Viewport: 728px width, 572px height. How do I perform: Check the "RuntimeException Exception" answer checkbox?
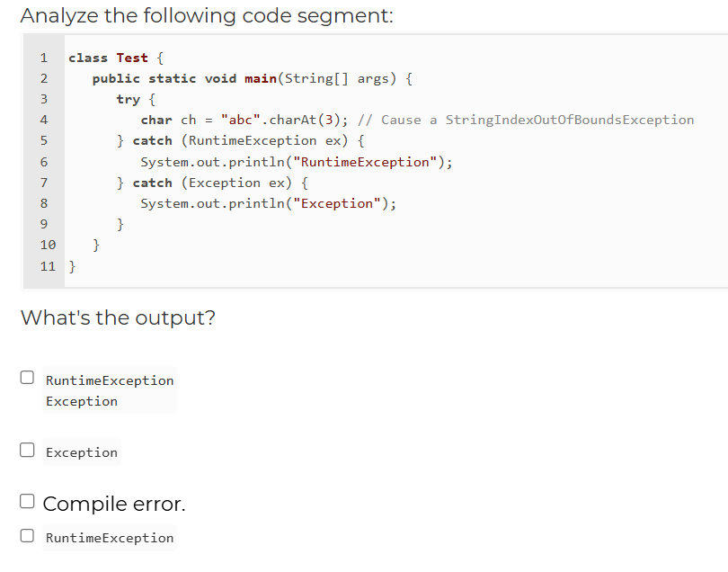coord(27,378)
